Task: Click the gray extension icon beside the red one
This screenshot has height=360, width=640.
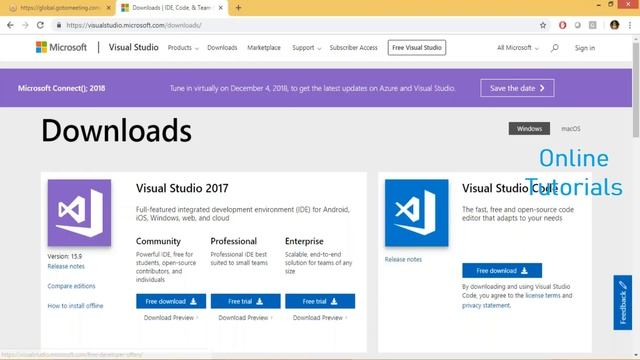Action: point(578,25)
